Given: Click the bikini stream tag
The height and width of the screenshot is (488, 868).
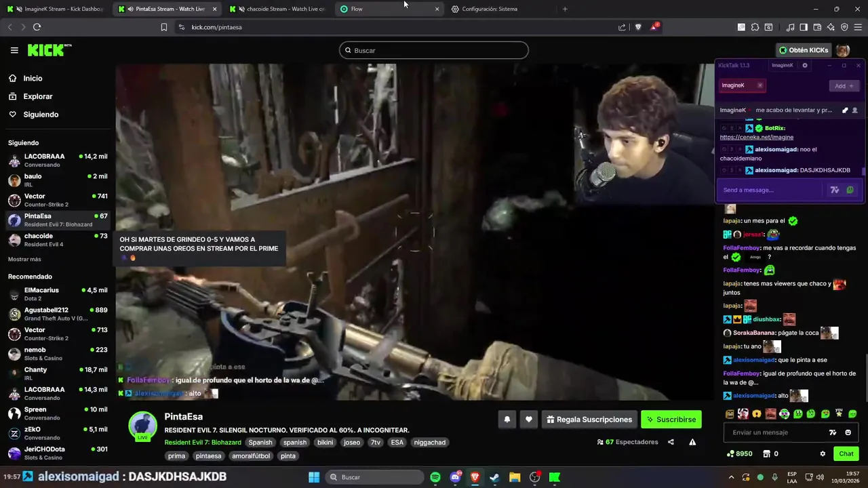Looking at the screenshot, I should (x=325, y=443).
